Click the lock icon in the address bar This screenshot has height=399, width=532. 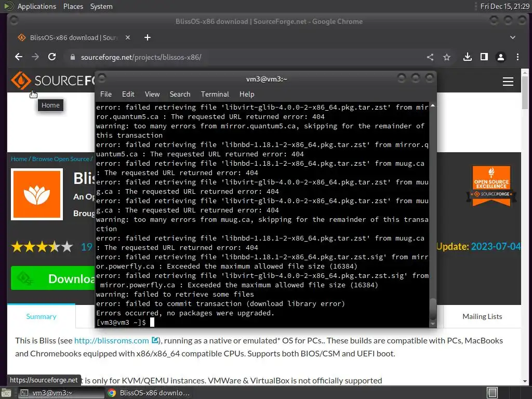pos(72,57)
